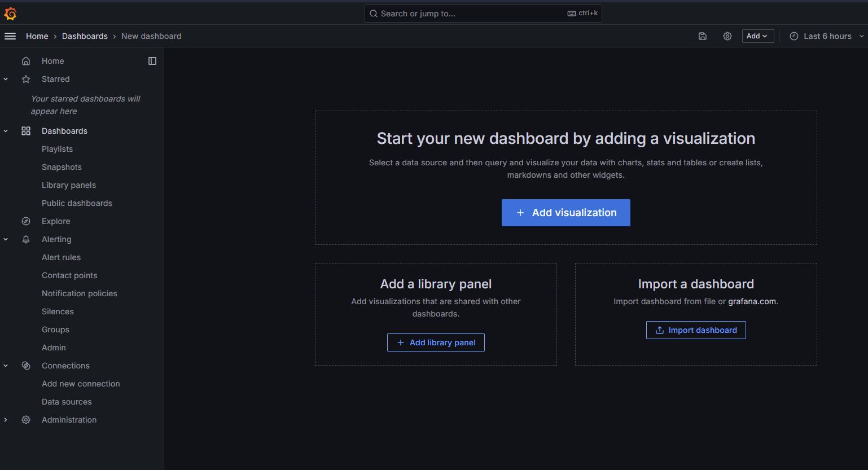Save dashboard using the floppy disk icon
This screenshot has height=470, width=868.
[x=703, y=36]
